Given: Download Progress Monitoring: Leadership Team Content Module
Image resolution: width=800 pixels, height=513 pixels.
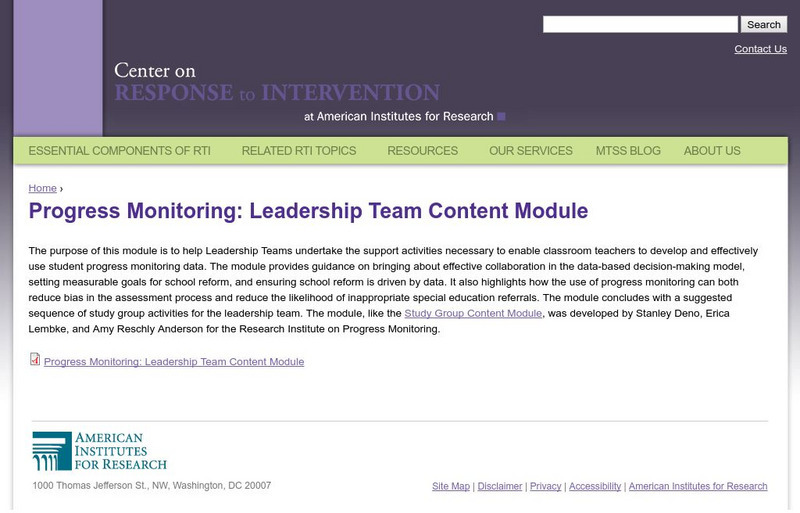Looking at the screenshot, I should tap(174, 362).
